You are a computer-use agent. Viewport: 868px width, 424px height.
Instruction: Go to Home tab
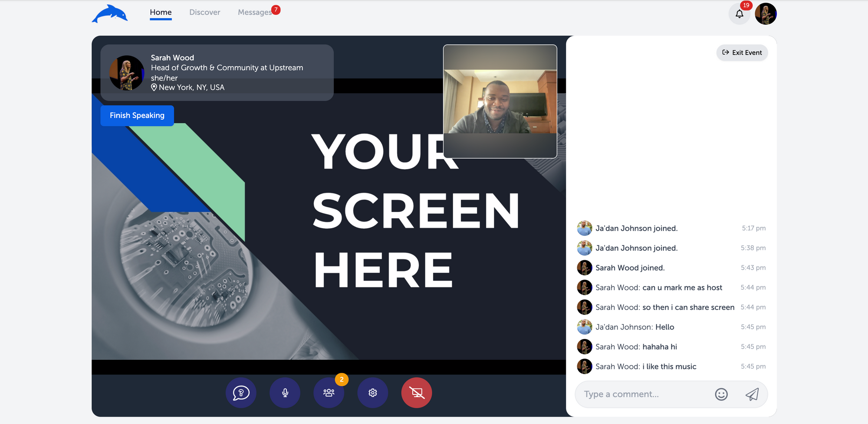point(161,12)
